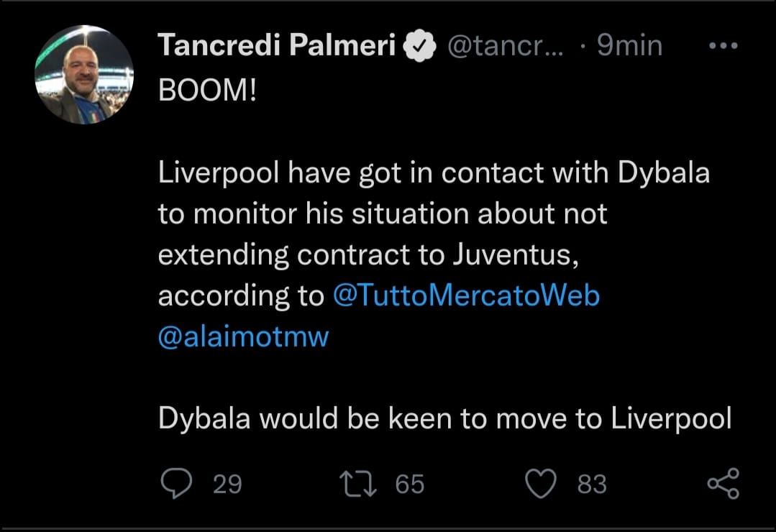The image size is (776, 532).
Task: Open the tweet via the 9min timestamp
Action: [x=629, y=46]
